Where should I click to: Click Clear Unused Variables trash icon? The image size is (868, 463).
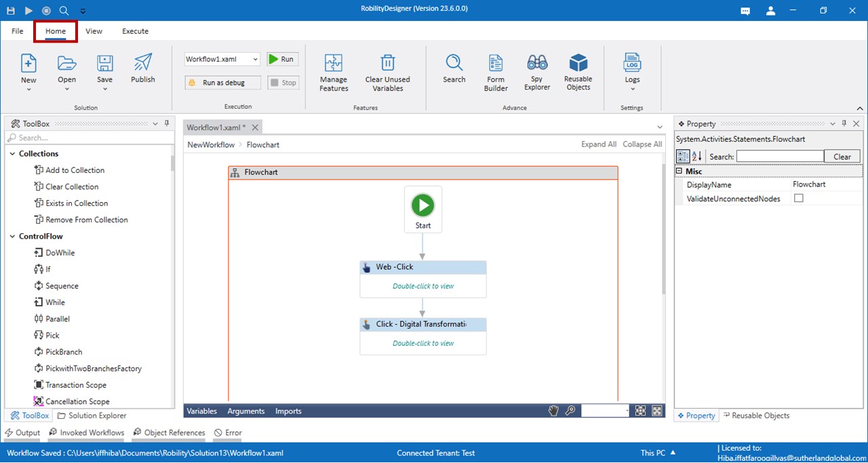pos(388,63)
